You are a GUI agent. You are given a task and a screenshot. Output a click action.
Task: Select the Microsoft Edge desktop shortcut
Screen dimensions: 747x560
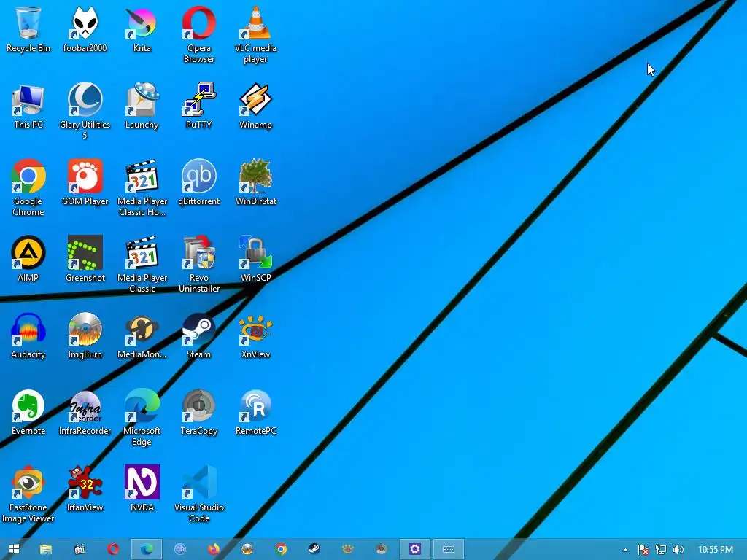[142, 418]
